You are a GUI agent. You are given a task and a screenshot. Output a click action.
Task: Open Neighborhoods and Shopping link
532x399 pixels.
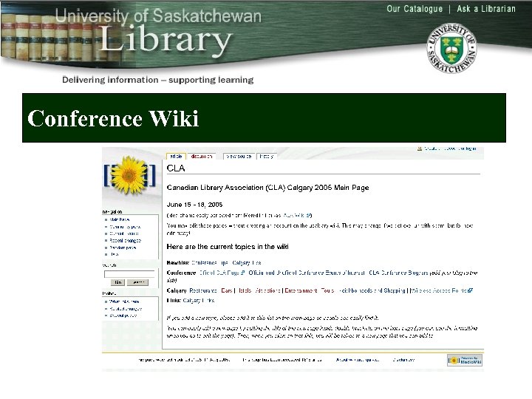tap(371, 290)
